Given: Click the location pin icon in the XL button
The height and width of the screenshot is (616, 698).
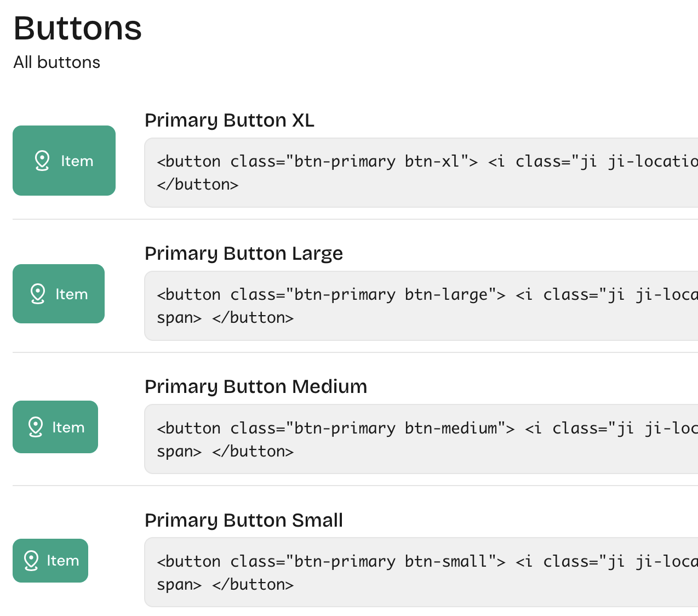Looking at the screenshot, I should click(x=42, y=161).
